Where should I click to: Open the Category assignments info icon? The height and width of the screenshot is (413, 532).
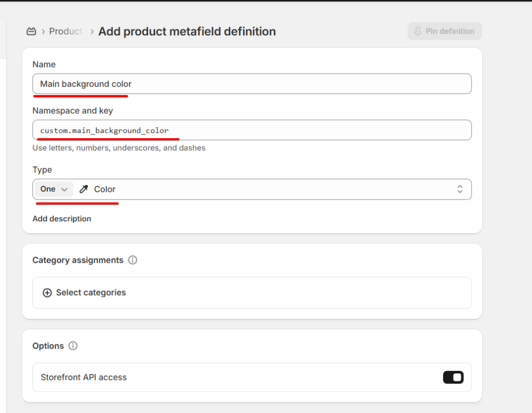point(132,260)
